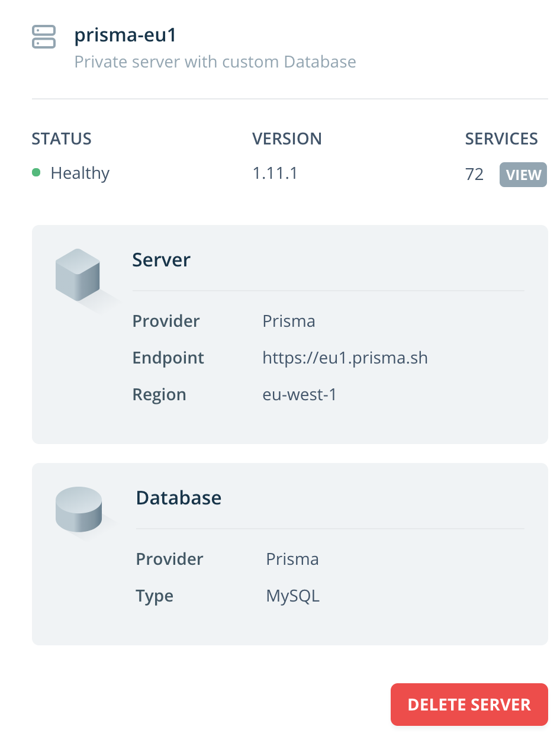This screenshot has width=560, height=746.
Task: Click the DELETE SERVER button
Action: point(469,705)
